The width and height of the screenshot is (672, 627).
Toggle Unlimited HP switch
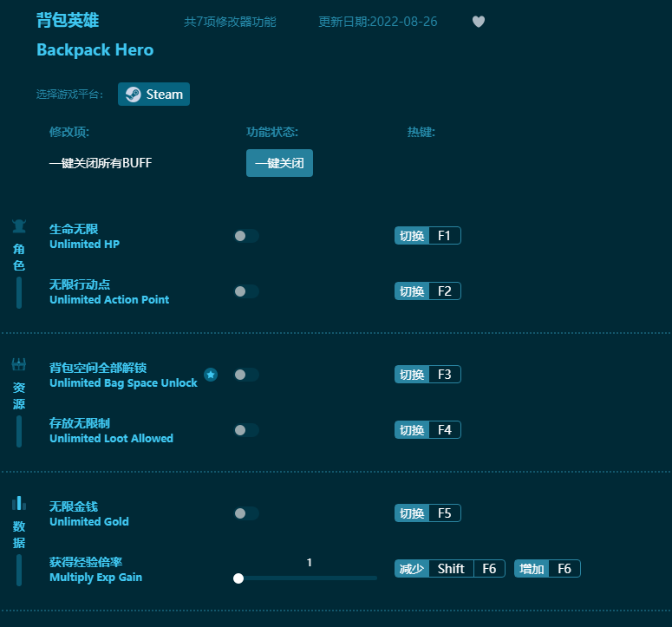[246, 236]
